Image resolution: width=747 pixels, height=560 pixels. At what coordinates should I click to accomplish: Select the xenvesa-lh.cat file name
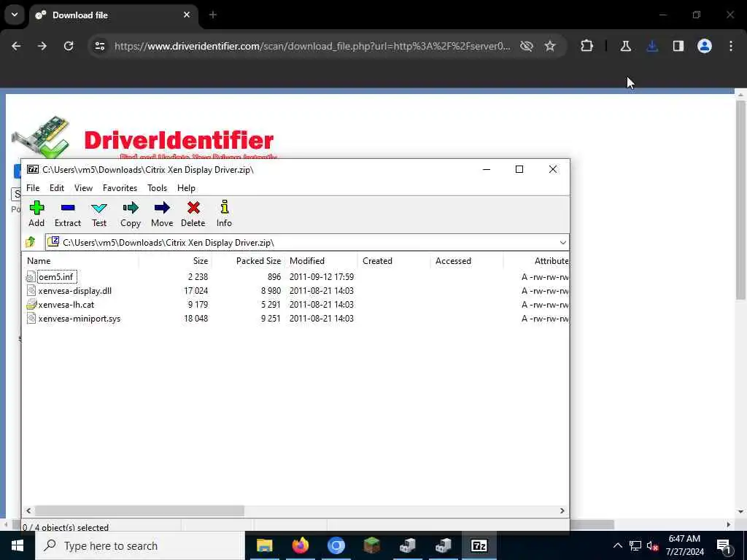pos(66,304)
